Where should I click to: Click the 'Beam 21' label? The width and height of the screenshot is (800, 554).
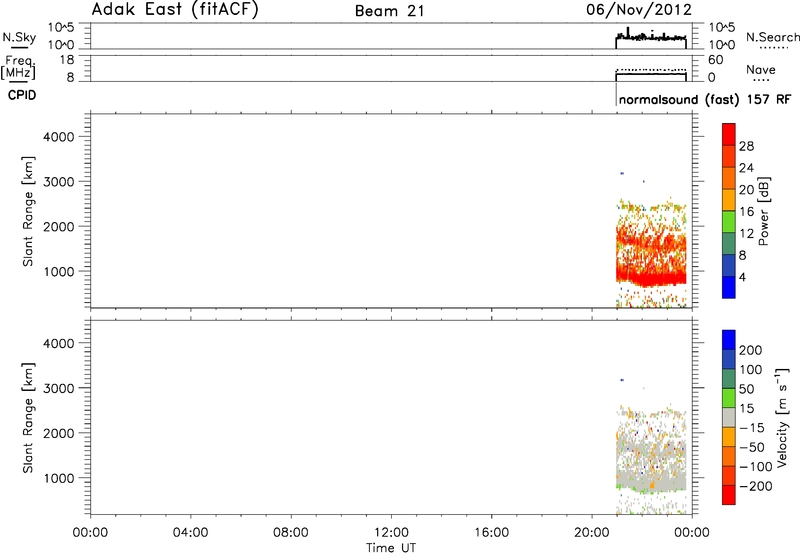pyautogui.click(x=389, y=11)
